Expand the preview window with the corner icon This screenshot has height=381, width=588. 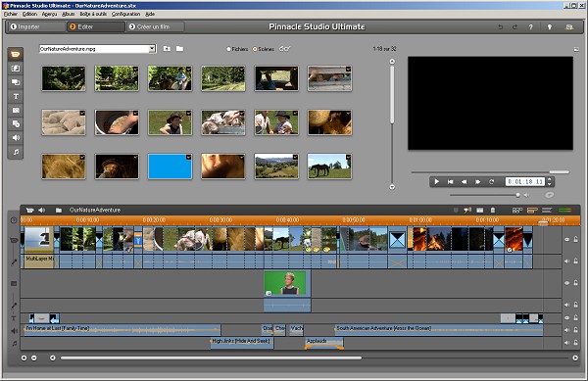(x=576, y=49)
